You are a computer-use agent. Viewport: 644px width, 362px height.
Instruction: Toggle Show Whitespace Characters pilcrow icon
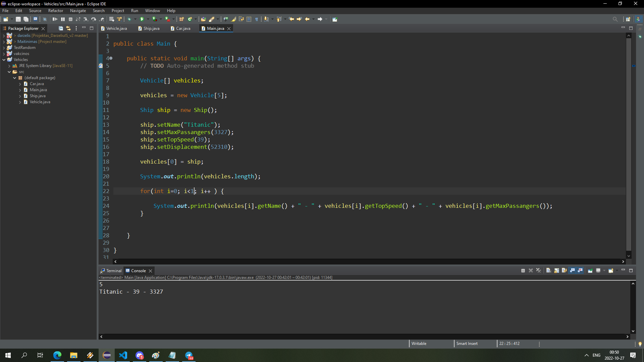coord(257,19)
